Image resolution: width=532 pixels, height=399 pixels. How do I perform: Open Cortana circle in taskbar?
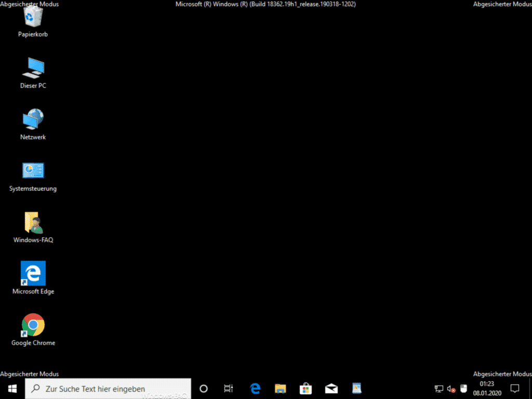[x=204, y=389]
